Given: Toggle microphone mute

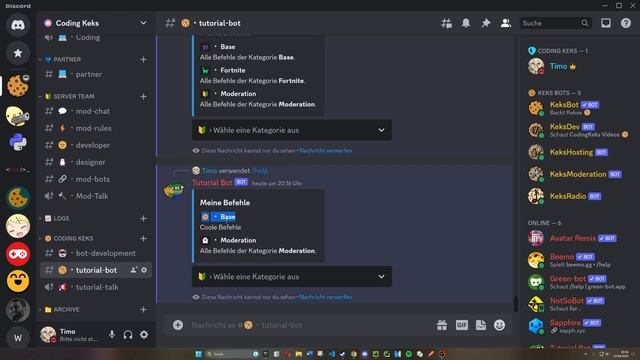Looking at the screenshot, I should pos(112,335).
